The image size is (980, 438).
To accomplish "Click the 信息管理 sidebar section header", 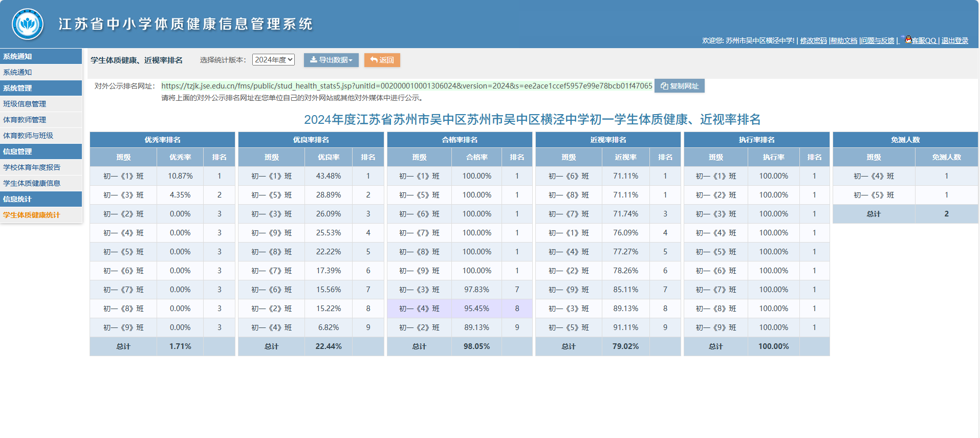I will 41,151.
